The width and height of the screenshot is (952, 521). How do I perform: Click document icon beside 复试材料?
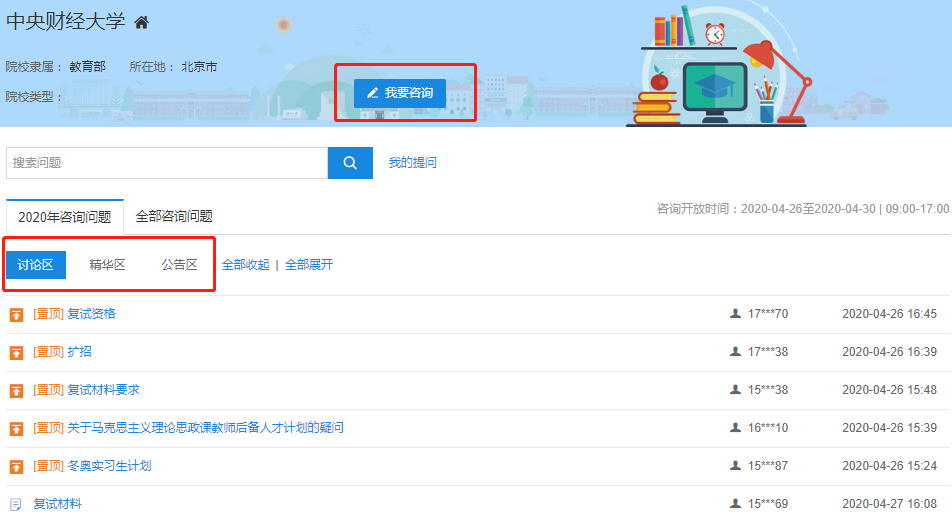(16, 505)
